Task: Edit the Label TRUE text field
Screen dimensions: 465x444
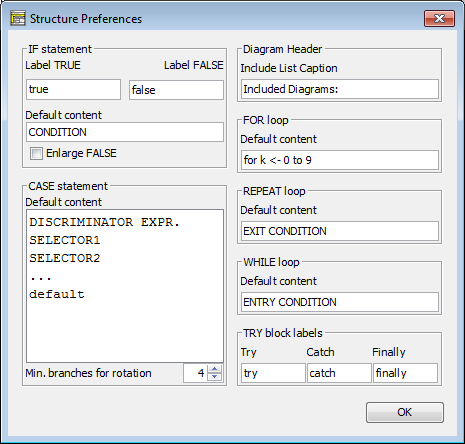Action: [x=73, y=89]
